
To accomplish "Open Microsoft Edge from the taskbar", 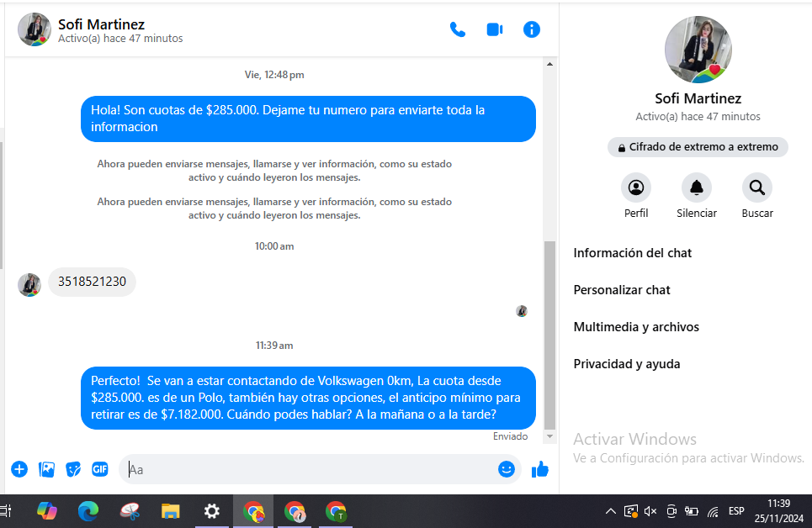I will pyautogui.click(x=88, y=511).
